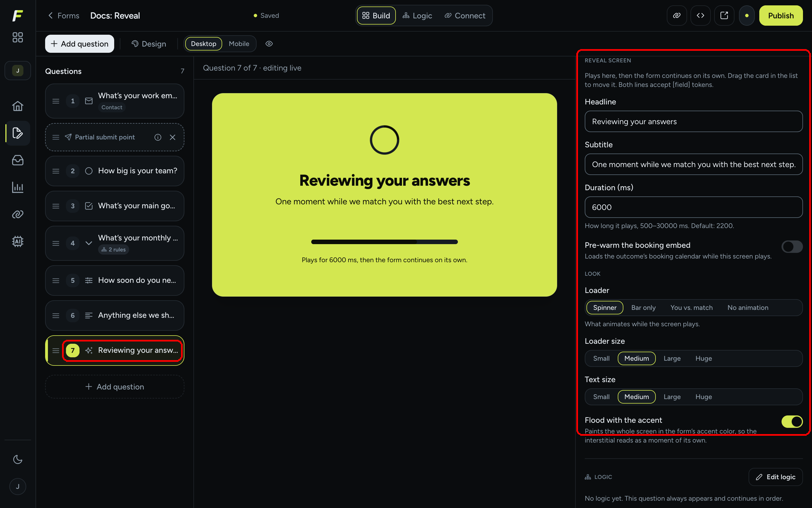Image resolution: width=812 pixels, height=508 pixels.
Task: Open the dashboard grid icon in sidebar
Action: point(17,37)
